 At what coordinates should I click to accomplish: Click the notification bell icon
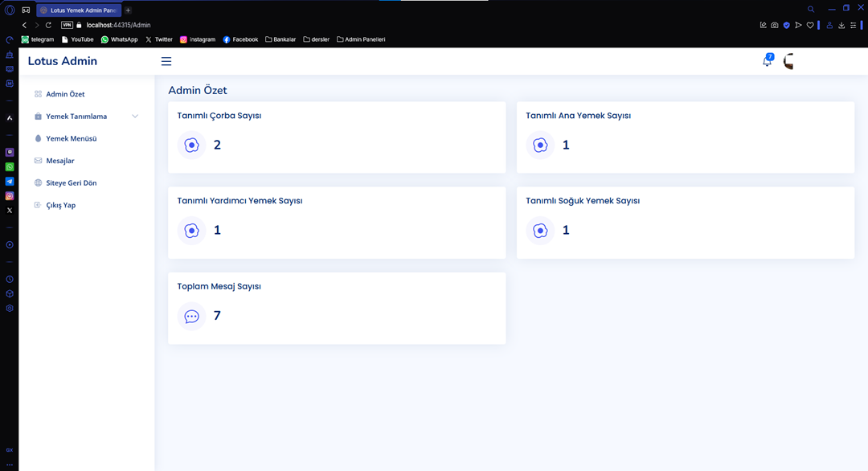click(x=767, y=62)
